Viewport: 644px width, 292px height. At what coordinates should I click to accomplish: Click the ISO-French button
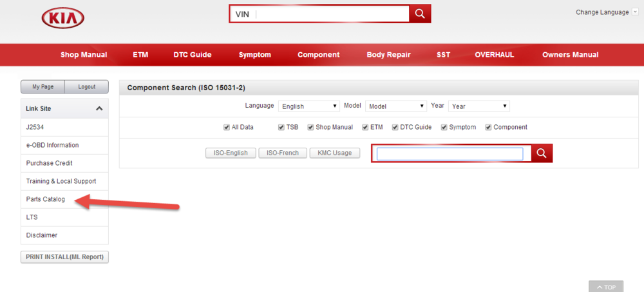click(283, 153)
